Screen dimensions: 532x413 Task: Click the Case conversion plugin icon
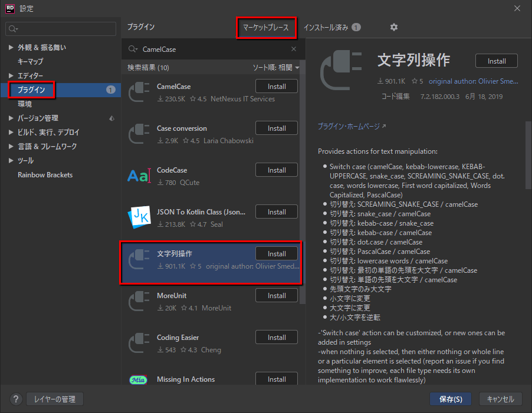(x=139, y=134)
